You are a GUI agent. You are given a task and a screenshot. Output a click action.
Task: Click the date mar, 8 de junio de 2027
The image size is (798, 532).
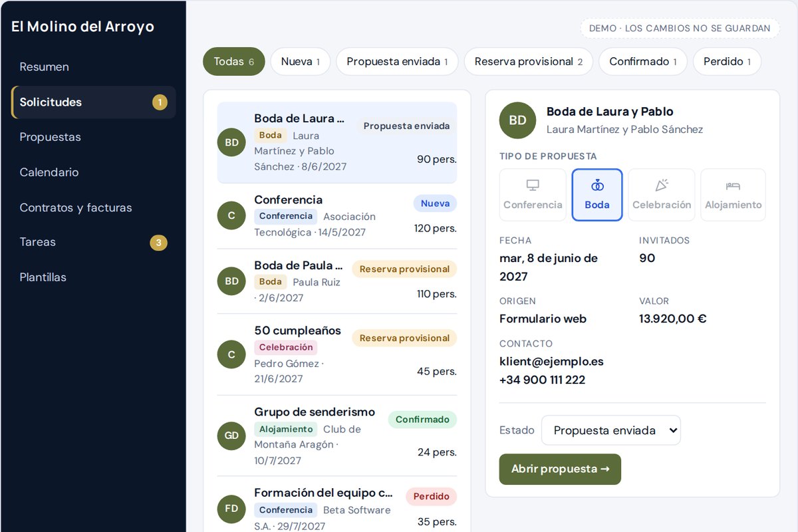(x=549, y=267)
